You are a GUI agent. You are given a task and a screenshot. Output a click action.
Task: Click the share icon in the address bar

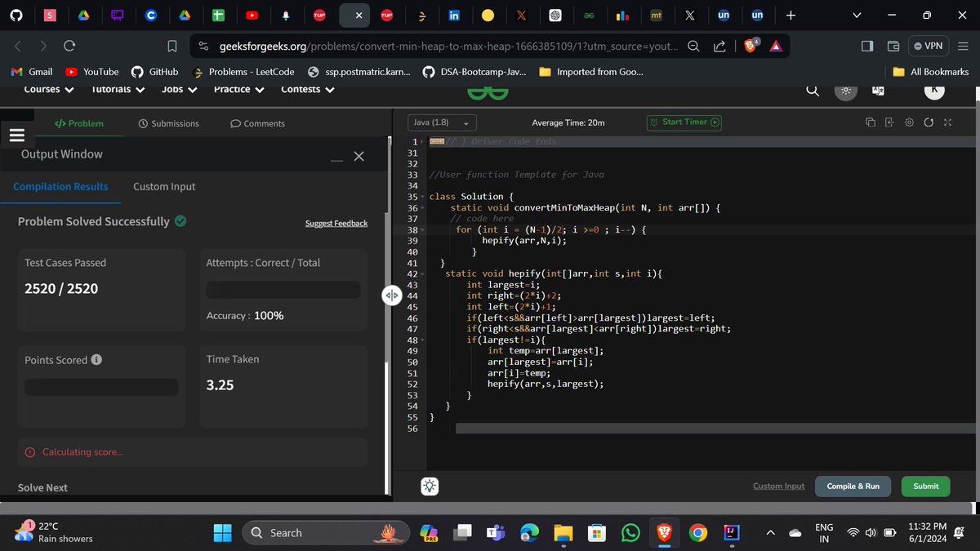point(720,47)
